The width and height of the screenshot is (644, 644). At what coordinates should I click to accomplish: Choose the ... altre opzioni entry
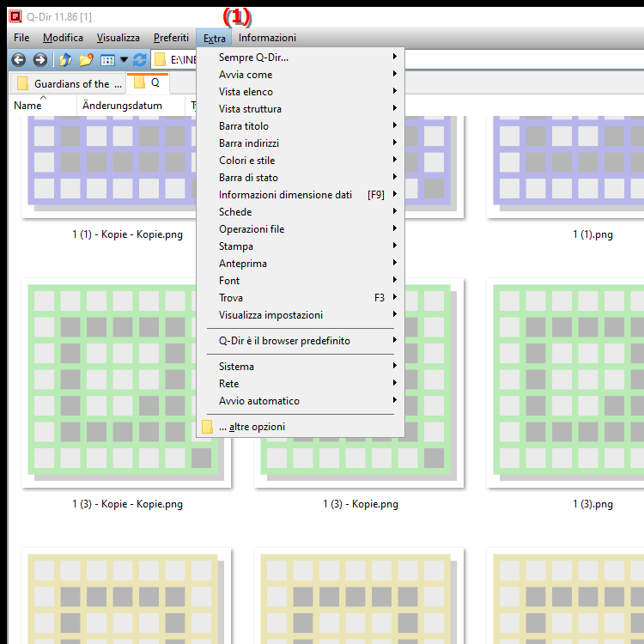pos(301,427)
